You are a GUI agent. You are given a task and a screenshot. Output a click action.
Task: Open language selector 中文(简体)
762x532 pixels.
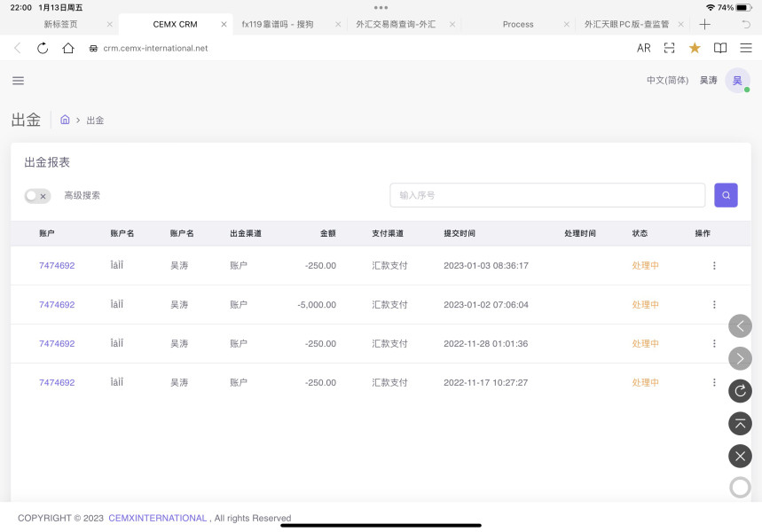pos(667,81)
